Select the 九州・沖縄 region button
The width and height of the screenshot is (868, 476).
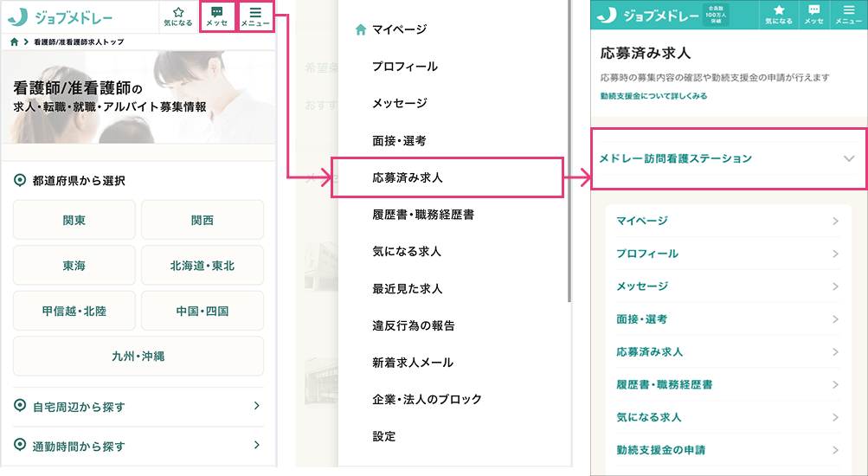point(138,356)
